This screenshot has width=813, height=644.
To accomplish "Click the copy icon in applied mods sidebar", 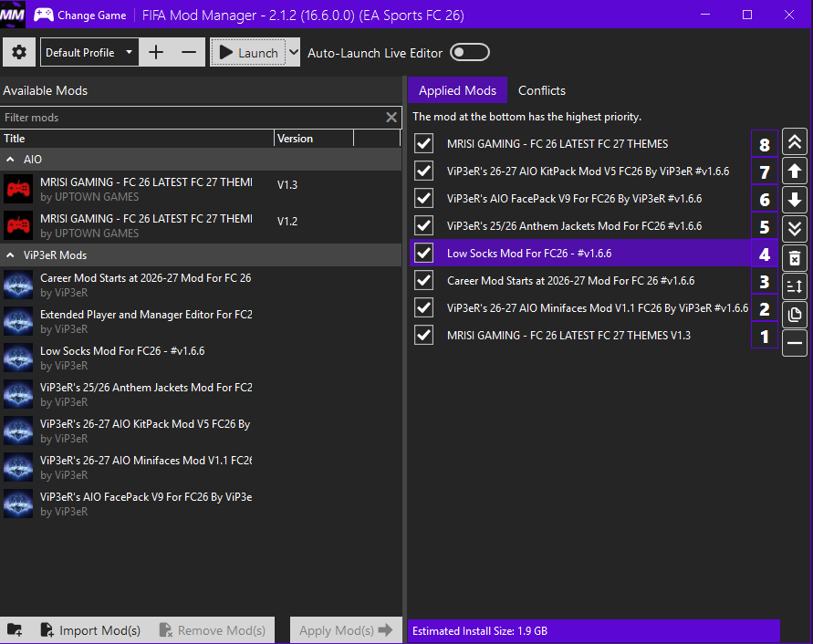I will click(x=795, y=314).
